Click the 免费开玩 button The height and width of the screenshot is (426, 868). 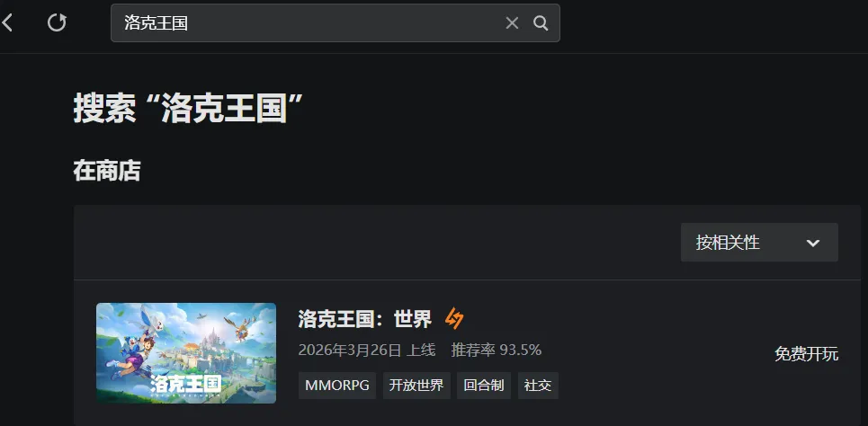pos(806,354)
